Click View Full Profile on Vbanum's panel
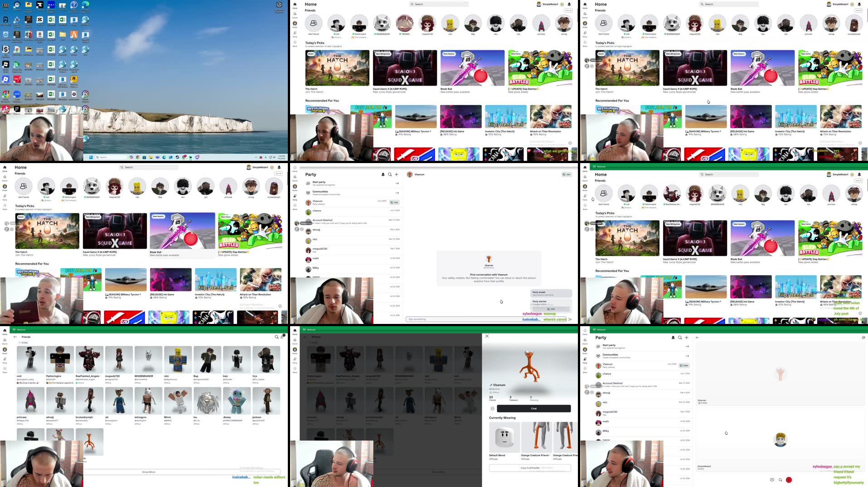 tap(530, 468)
